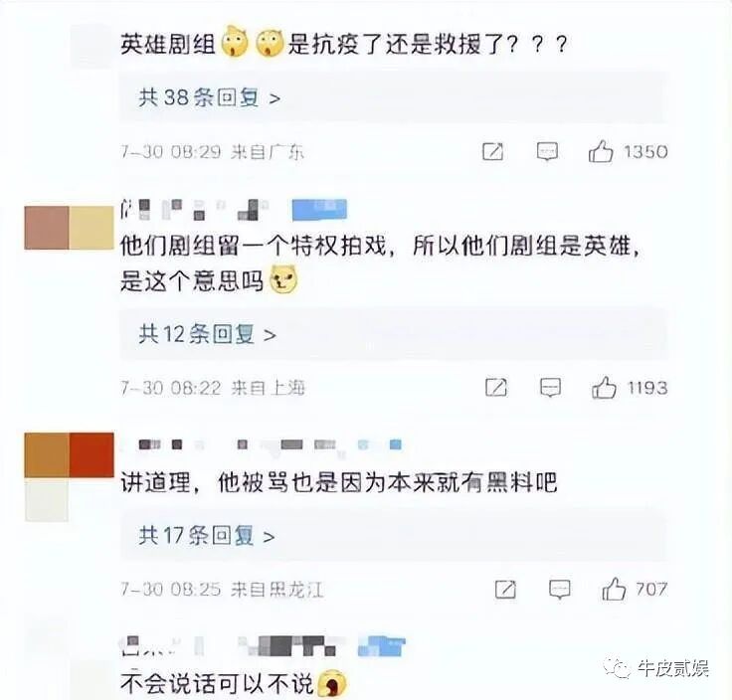Viewport: 732px width, 700px height.
Task: Expand 共17条回复 replies
Action: click(206, 536)
